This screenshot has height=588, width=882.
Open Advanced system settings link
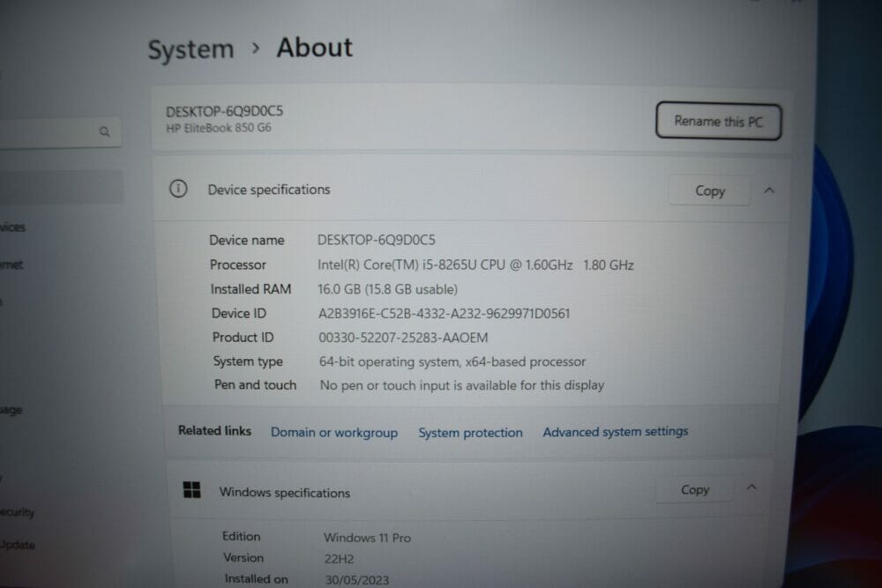[616, 432]
